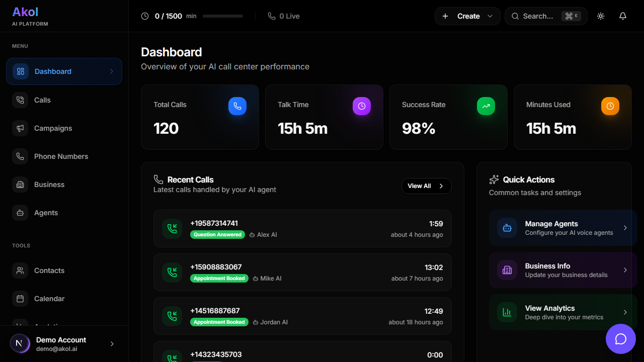The width and height of the screenshot is (644, 362).
Task: Open the Contacts tool page
Action: pyautogui.click(x=49, y=270)
